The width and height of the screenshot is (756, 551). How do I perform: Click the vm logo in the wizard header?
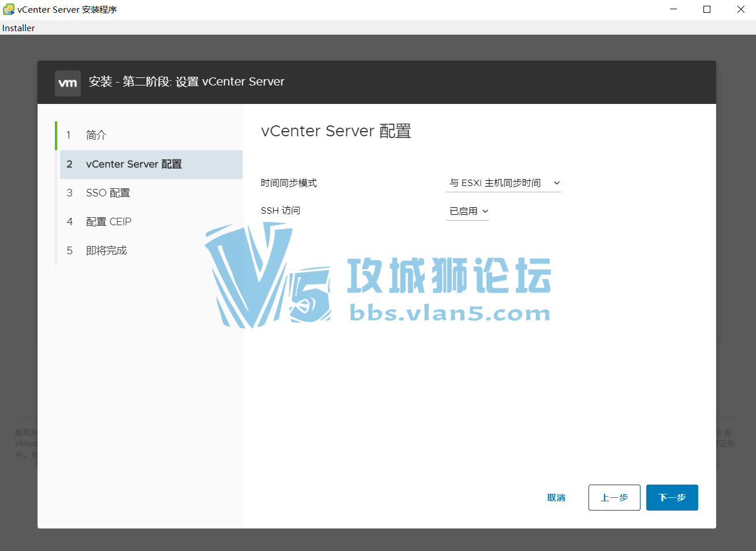68,83
